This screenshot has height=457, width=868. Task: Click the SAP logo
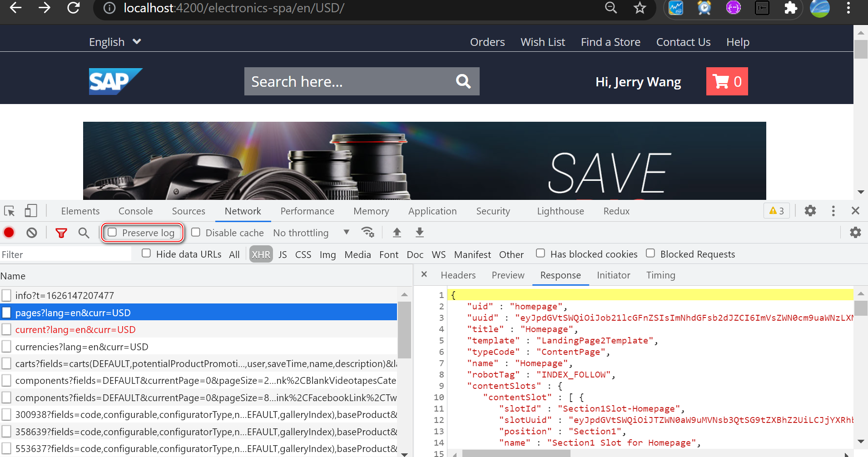tap(115, 81)
